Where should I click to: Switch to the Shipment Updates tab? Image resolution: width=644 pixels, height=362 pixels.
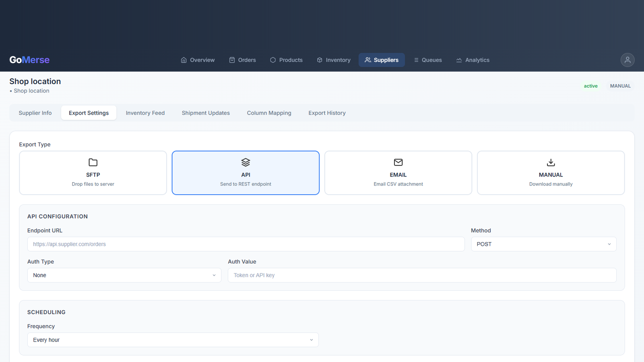click(x=206, y=113)
